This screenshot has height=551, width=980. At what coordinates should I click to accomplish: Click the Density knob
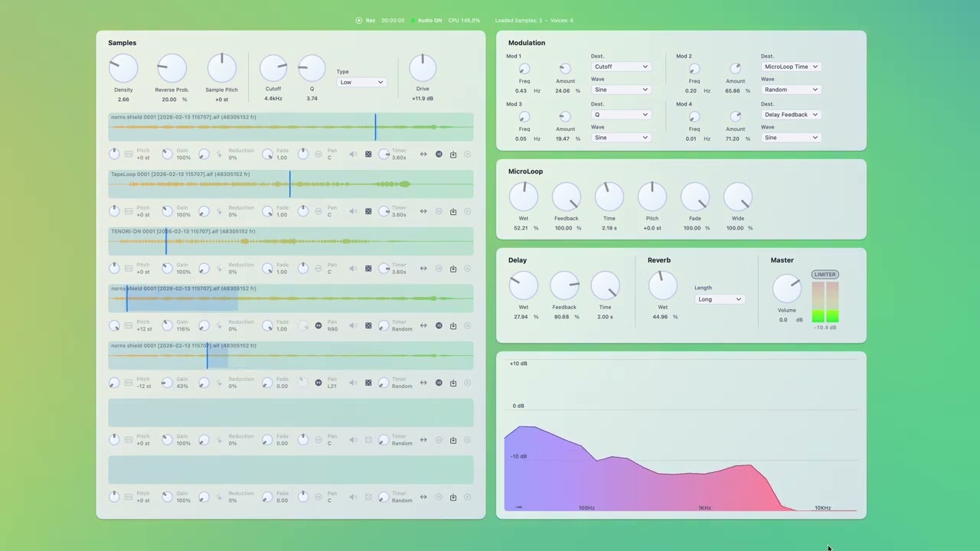pos(123,69)
